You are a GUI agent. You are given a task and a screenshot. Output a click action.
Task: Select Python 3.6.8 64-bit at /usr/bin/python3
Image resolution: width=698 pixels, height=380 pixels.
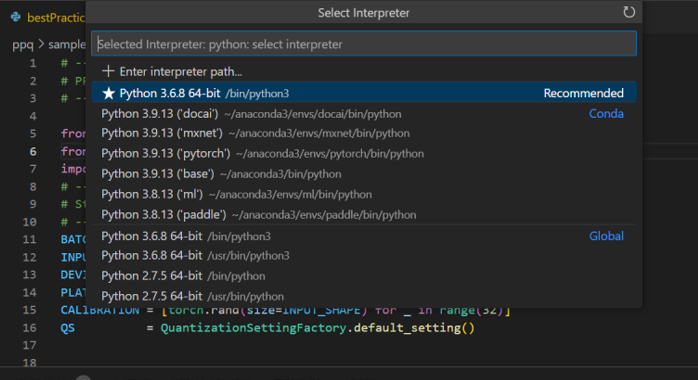[x=364, y=255]
